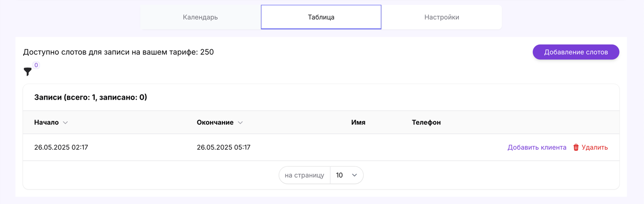
Task: Select the Таблица tab
Action: [x=321, y=17]
